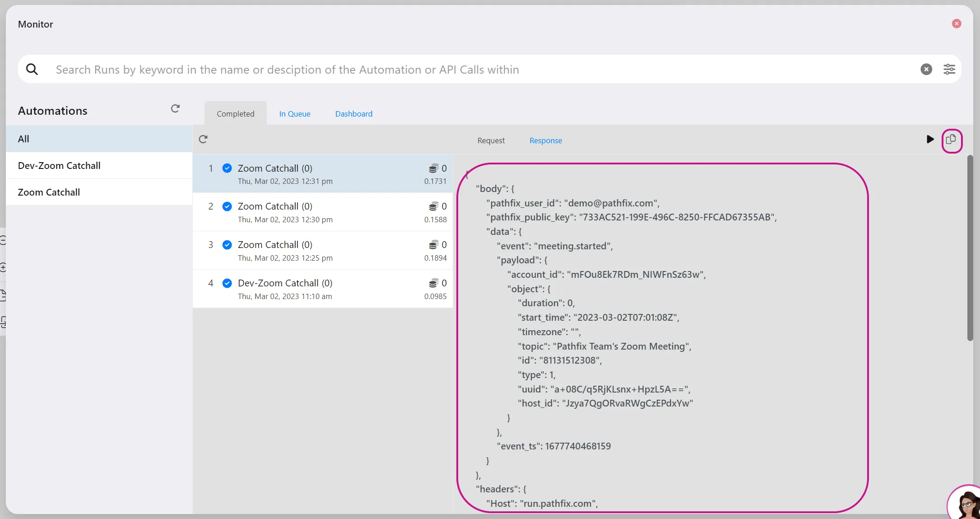
Task: Click status checkmark of run 3
Action: (227, 245)
